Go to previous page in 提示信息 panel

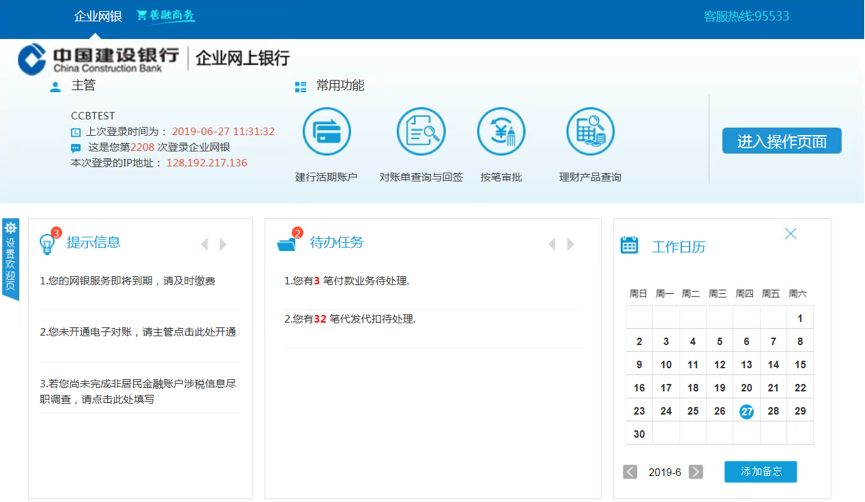[x=205, y=244]
